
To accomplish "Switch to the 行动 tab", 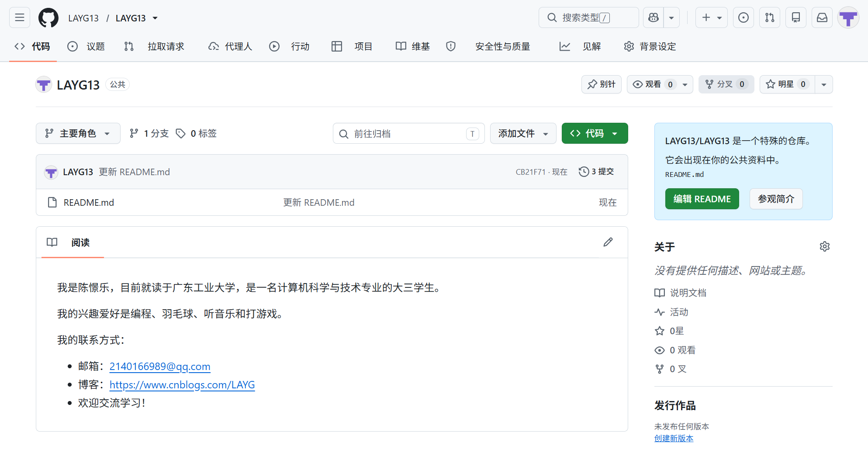I will (290, 46).
